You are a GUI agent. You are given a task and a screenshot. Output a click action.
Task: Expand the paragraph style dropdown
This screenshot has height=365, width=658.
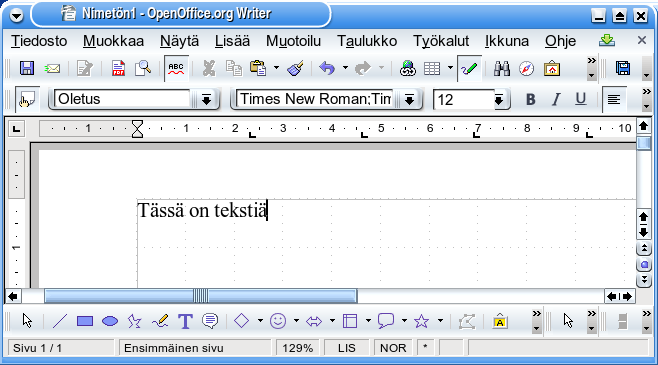206,99
